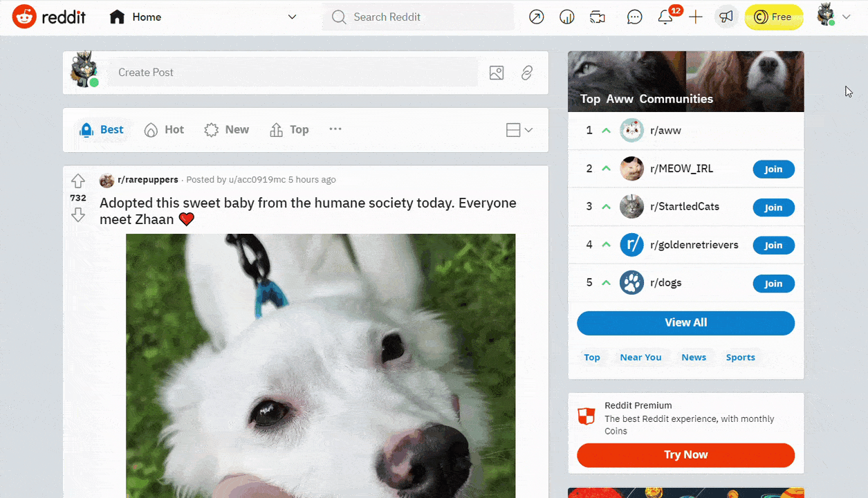The height and width of the screenshot is (498, 868).
Task: Open the r/rarepuppers subreddit link
Action: tap(147, 180)
